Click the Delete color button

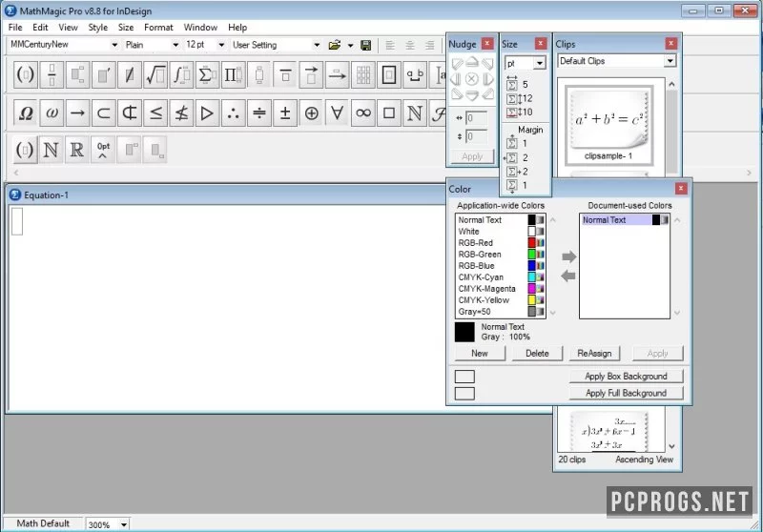[537, 354]
